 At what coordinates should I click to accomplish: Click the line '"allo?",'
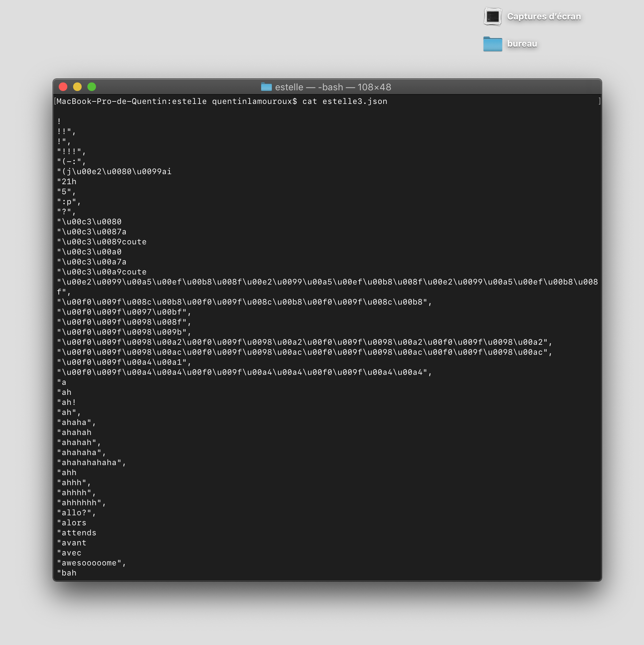coord(77,513)
